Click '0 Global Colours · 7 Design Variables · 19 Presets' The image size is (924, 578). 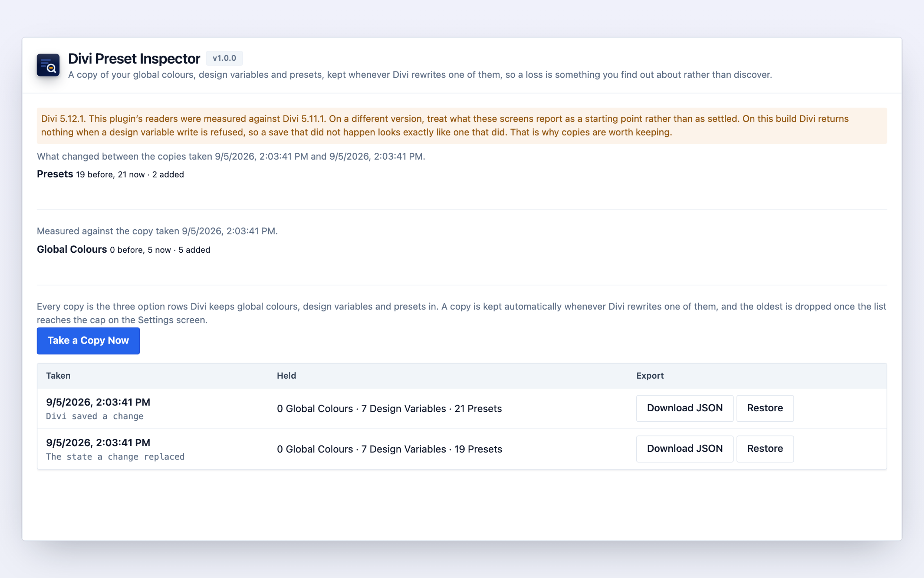[x=389, y=449]
